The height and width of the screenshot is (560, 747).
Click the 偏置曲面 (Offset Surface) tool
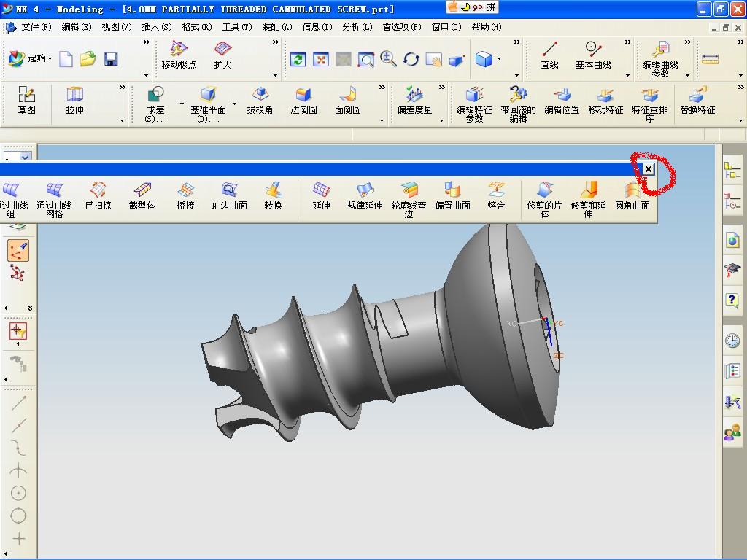[452, 195]
